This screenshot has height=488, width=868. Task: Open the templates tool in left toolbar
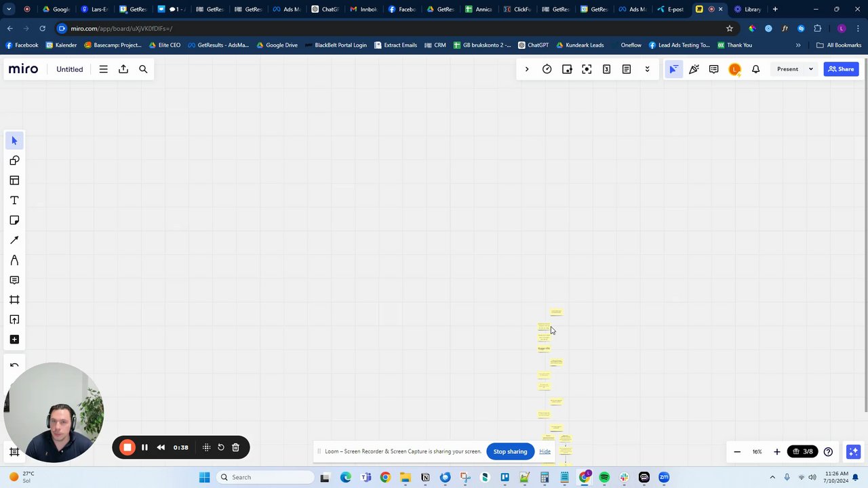click(x=14, y=180)
